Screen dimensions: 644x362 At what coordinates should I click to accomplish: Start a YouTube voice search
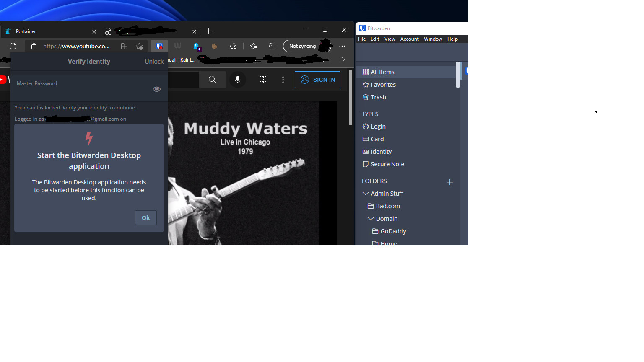pyautogui.click(x=238, y=79)
